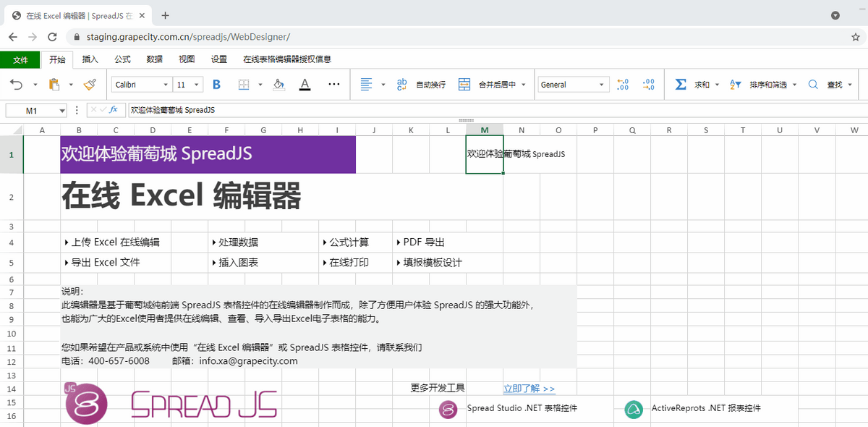
Task: Open more formatting options via ellipsis icon
Action: pyautogui.click(x=333, y=84)
